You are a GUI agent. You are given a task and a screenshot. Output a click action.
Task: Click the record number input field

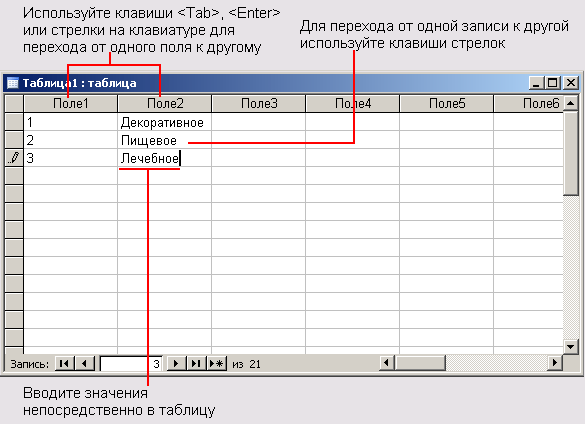(x=131, y=364)
